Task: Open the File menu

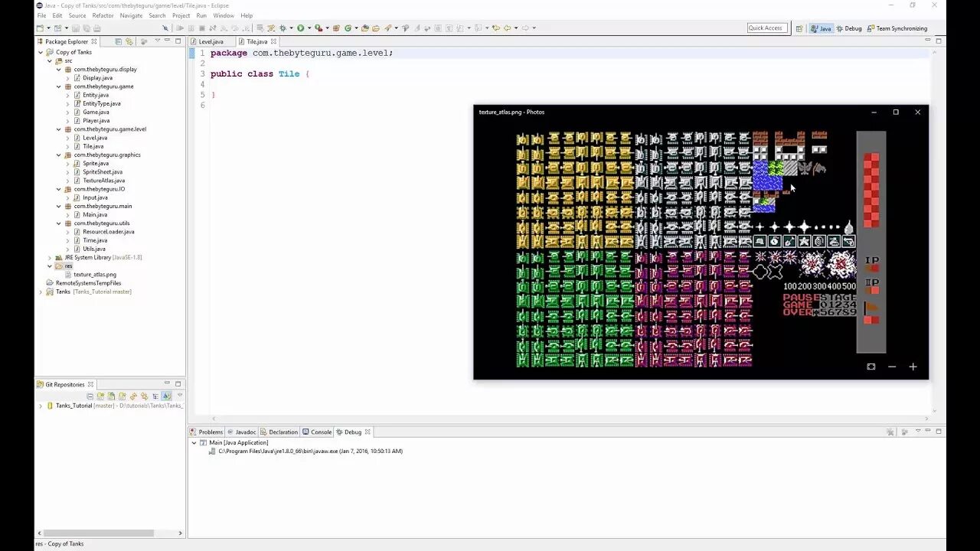Action: click(41, 15)
